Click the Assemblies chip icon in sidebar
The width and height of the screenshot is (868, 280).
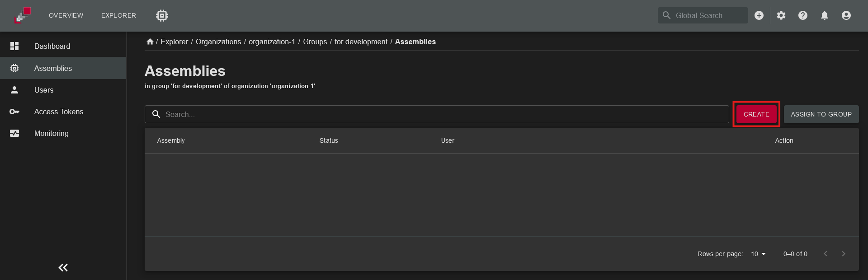pyautogui.click(x=14, y=68)
